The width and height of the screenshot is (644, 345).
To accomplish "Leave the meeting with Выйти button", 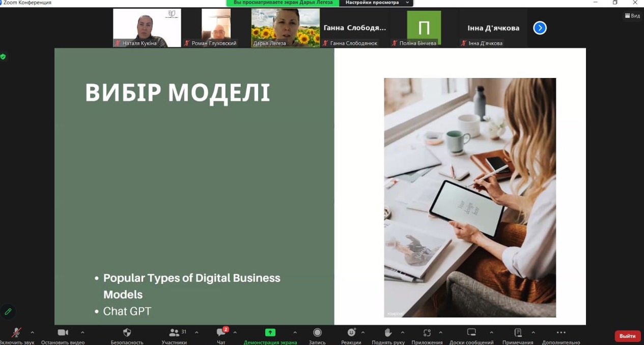I will pos(628,336).
